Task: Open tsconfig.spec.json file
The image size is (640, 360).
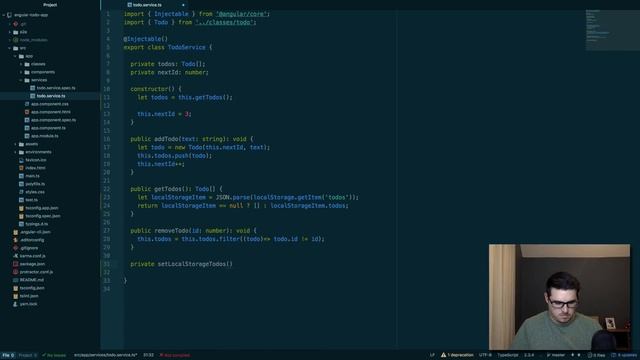Action: (42, 216)
